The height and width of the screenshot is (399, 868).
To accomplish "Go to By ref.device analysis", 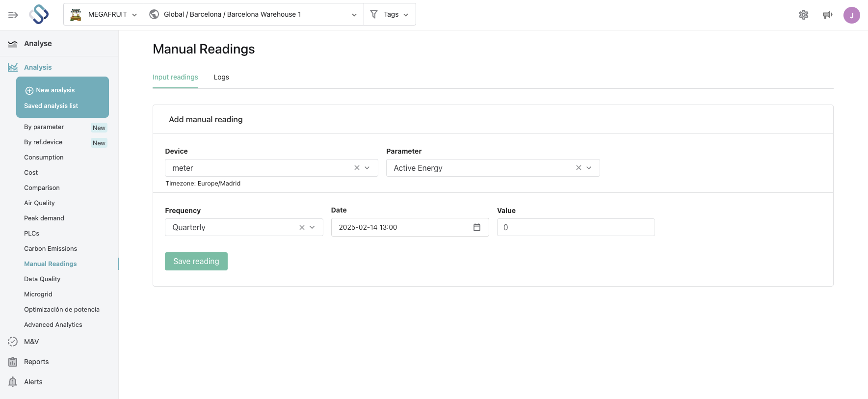I will coord(43,142).
